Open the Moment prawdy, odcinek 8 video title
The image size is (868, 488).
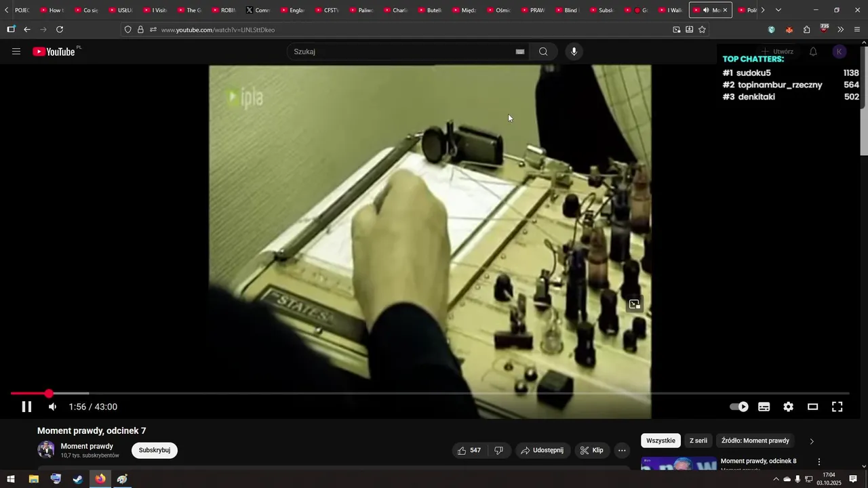click(x=758, y=461)
